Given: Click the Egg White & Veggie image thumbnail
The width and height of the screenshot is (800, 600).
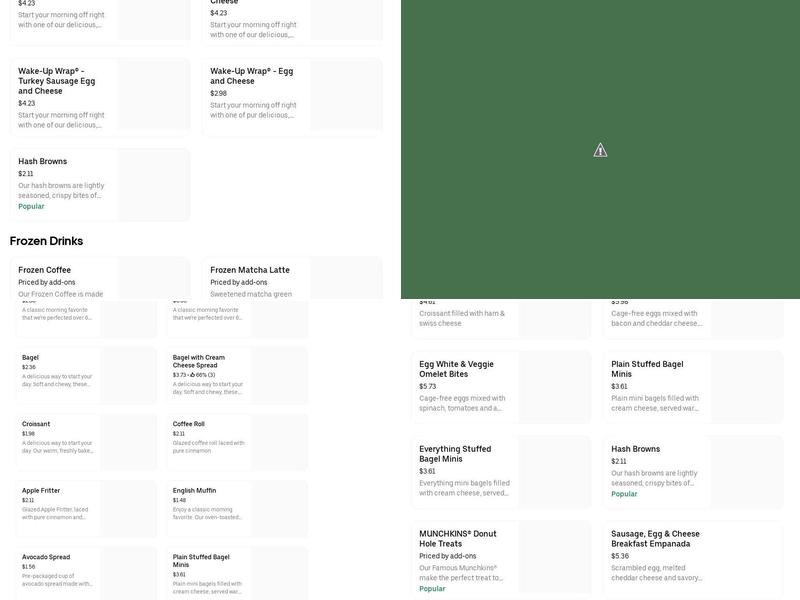Looking at the screenshot, I should click(554, 387).
